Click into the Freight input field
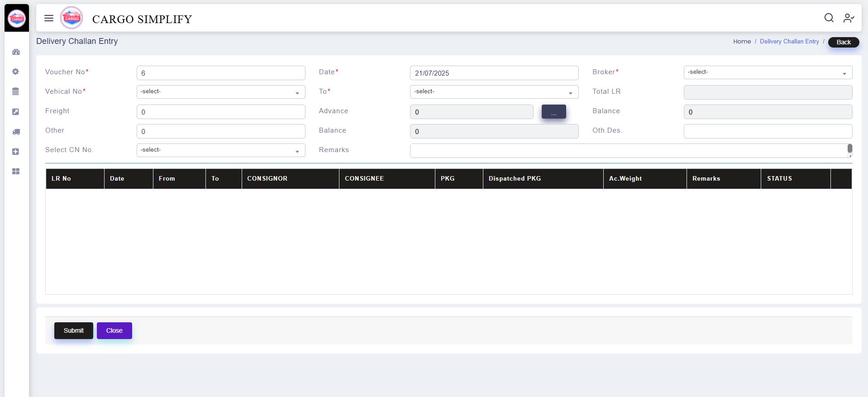Image resolution: width=868 pixels, height=397 pixels. click(x=221, y=112)
